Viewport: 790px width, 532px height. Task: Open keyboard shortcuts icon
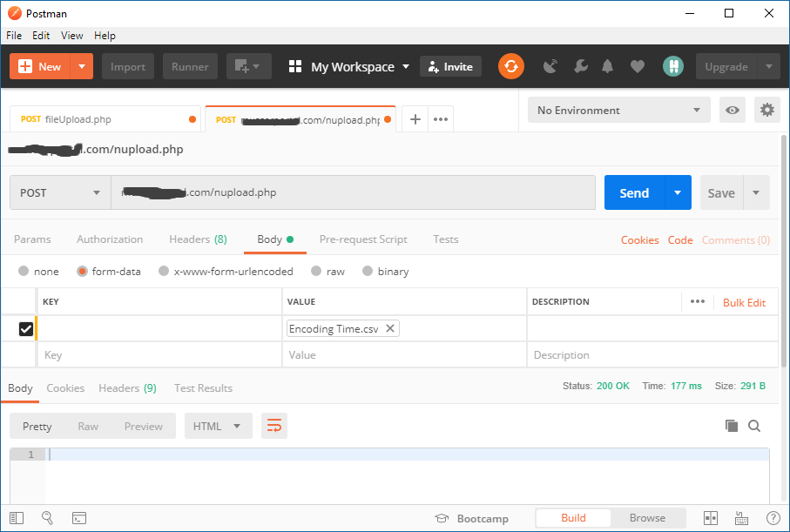741,518
